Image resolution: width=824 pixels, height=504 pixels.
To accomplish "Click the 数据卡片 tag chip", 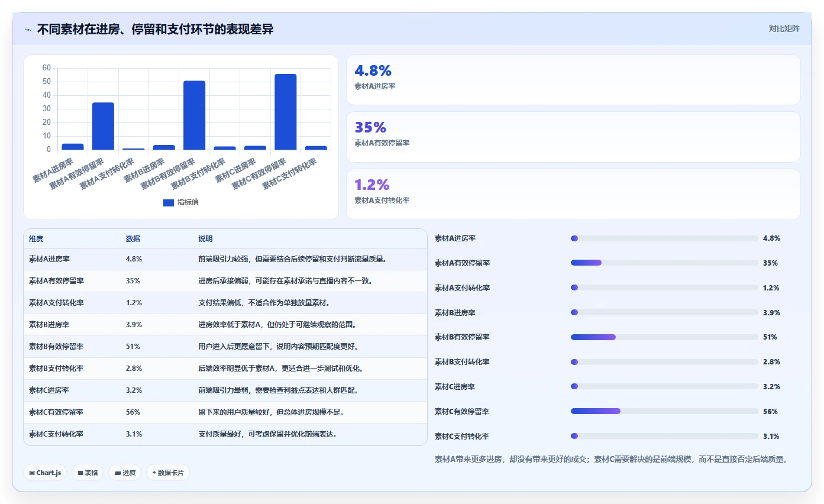I will [x=168, y=473].
